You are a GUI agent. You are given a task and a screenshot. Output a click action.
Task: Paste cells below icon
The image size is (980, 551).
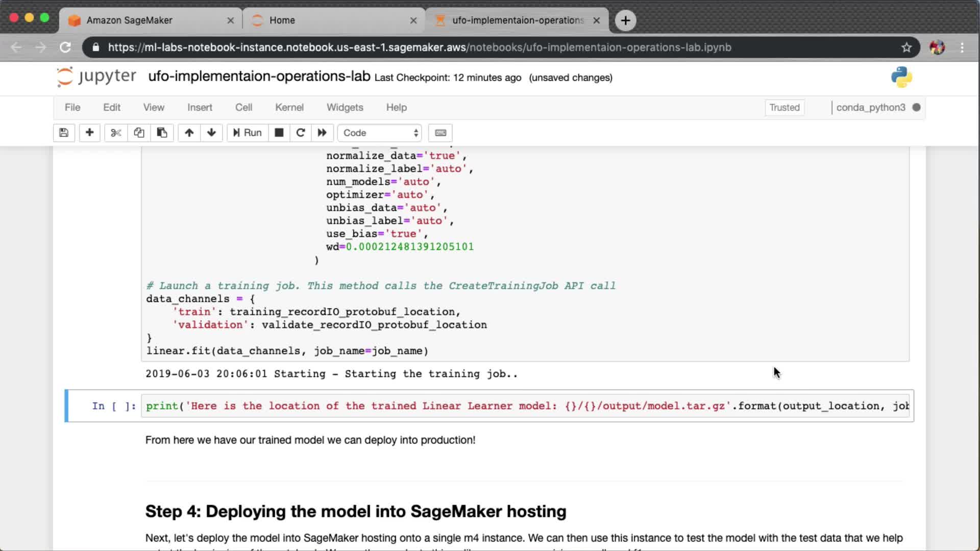tap(162, 133)
